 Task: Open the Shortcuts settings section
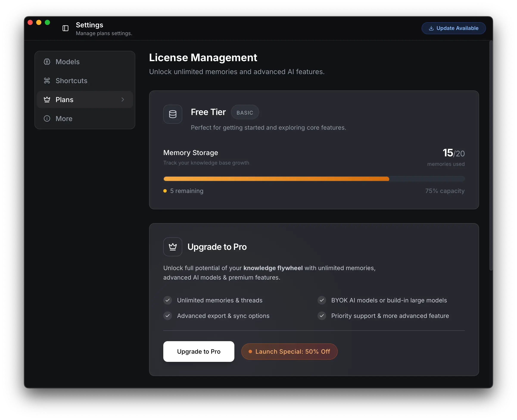[71, 81]
